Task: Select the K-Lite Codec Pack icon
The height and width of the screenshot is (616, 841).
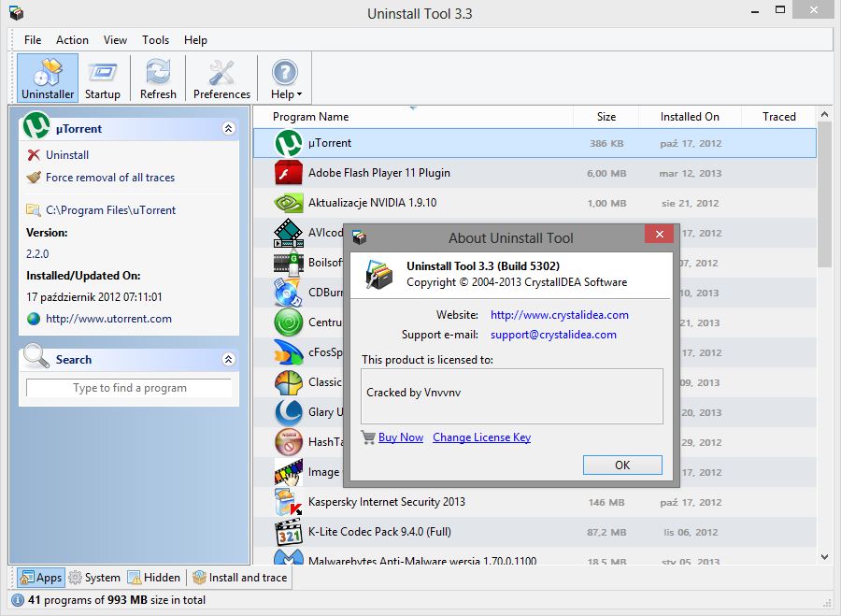Action: pyautogui.click(x=289, y=532)
